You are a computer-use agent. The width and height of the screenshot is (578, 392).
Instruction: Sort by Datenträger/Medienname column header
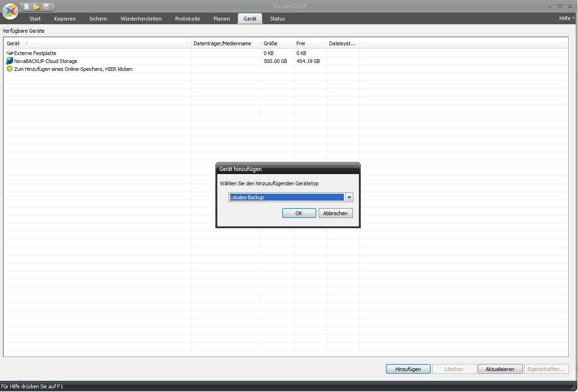[x=226, y=43]
